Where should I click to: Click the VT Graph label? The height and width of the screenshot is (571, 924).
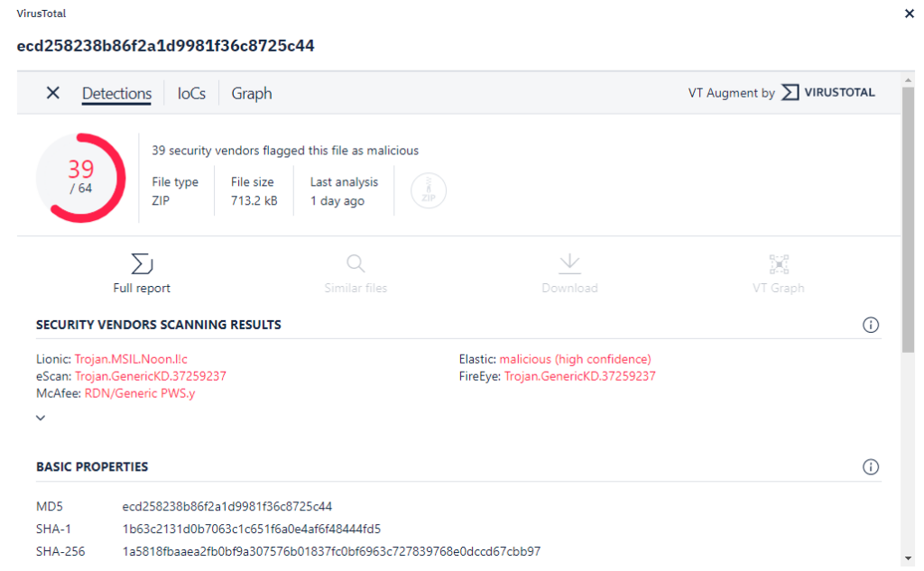[779, 288]
